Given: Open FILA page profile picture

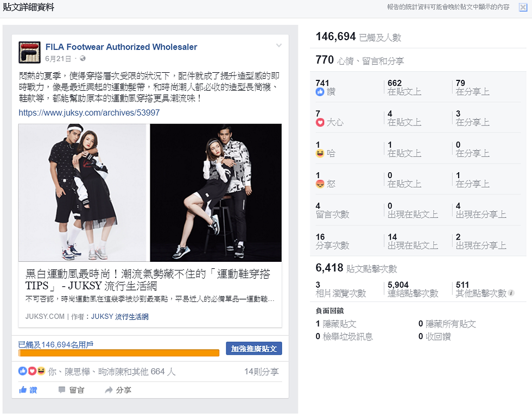Looking at the screenshot, I should coord(29,52).
